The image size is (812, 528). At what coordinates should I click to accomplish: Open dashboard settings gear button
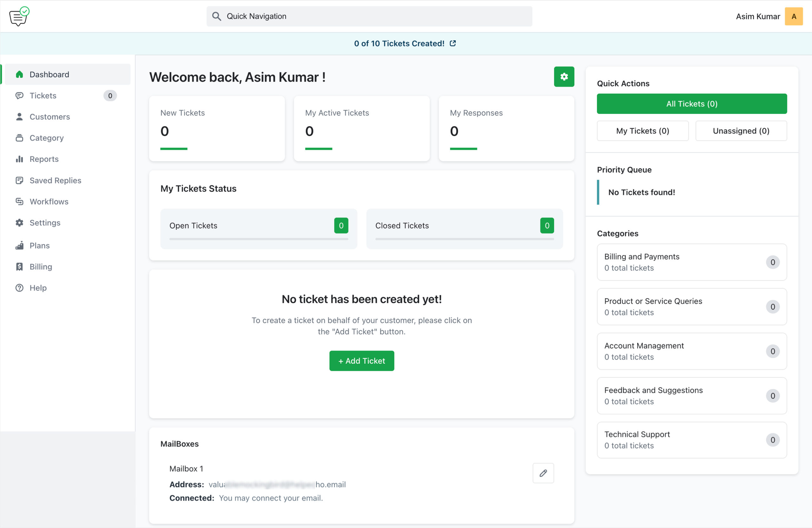tap(564, 77)
